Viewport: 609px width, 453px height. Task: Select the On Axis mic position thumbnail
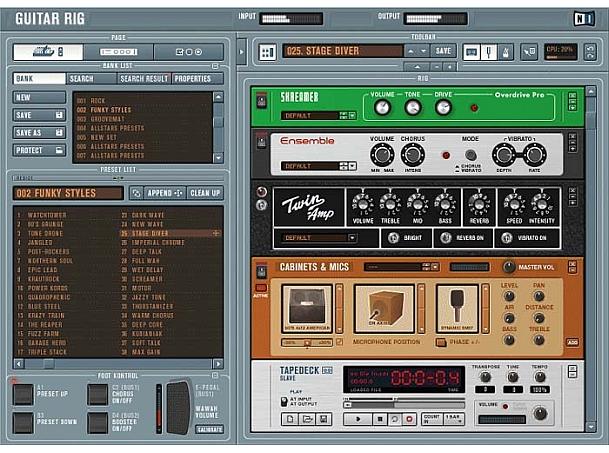click(384, 308)
